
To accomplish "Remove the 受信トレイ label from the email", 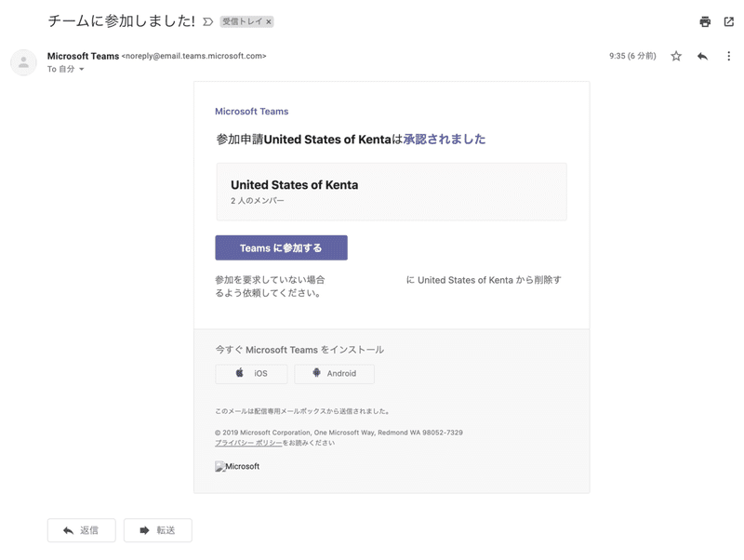I will pyautogui.click(x=269, y=21).
